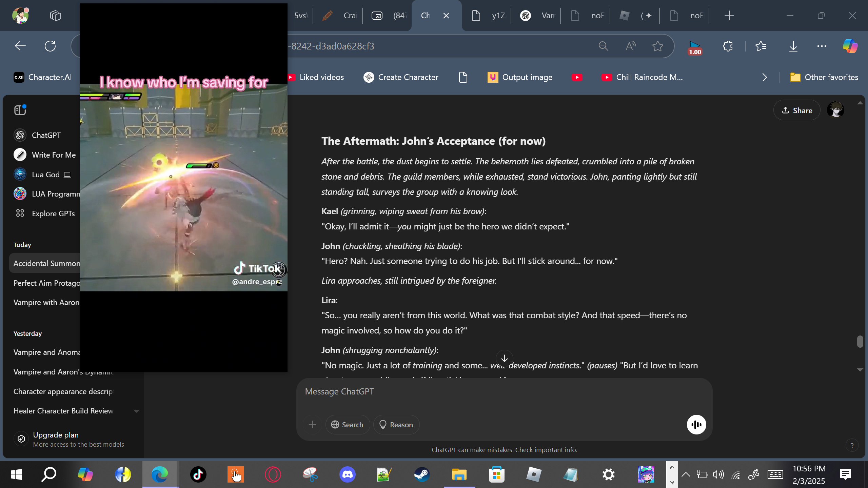The image size is (868, 488).
Task: Start voice mode with the waveform button
Action: pos(696,425)
